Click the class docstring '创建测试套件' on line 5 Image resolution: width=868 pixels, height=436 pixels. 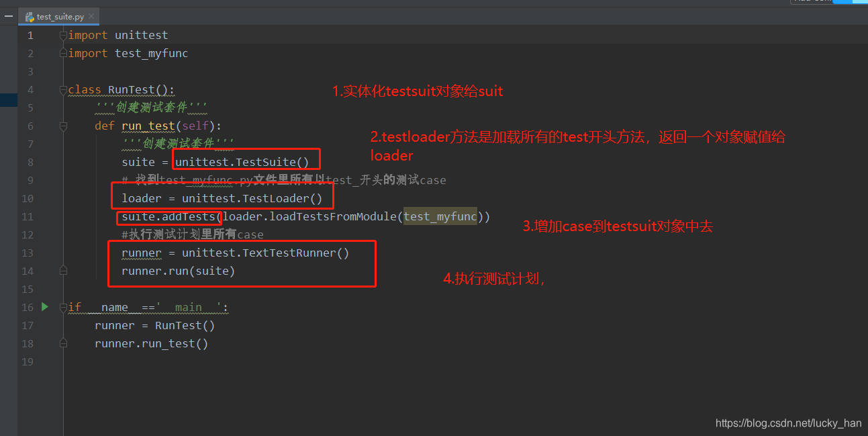click(152, 107)
